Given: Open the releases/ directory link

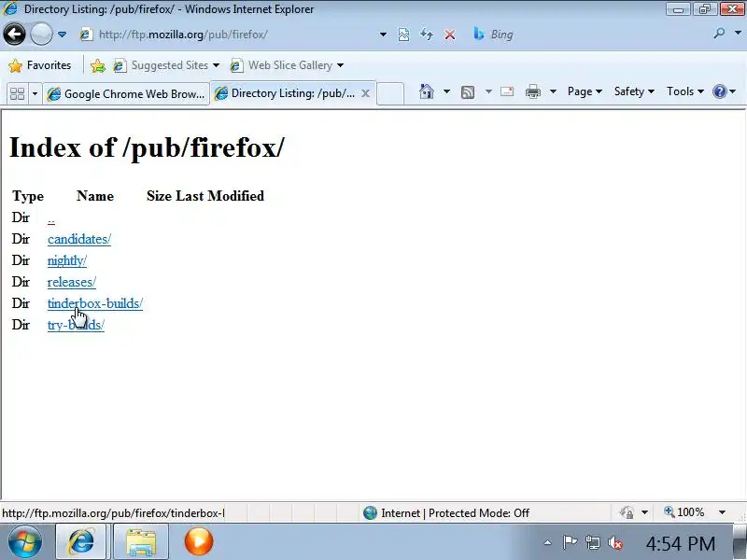Looking at the screenshot, I should point(72,282).
